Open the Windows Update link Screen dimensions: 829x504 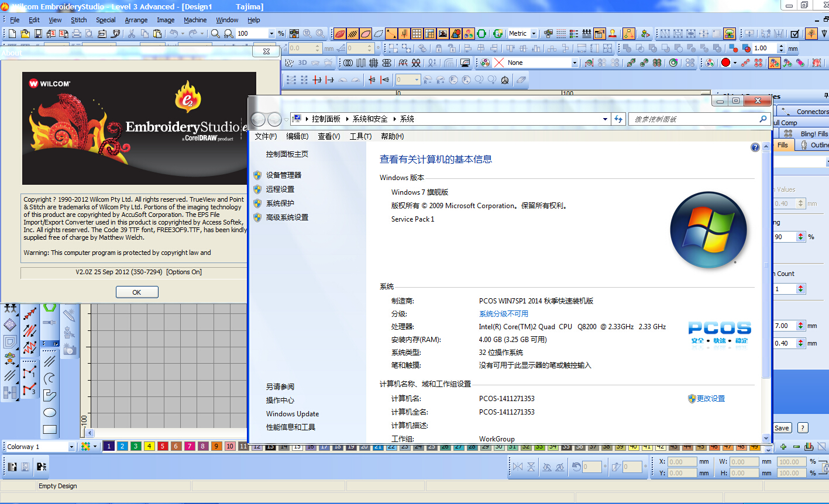(293, 414)
